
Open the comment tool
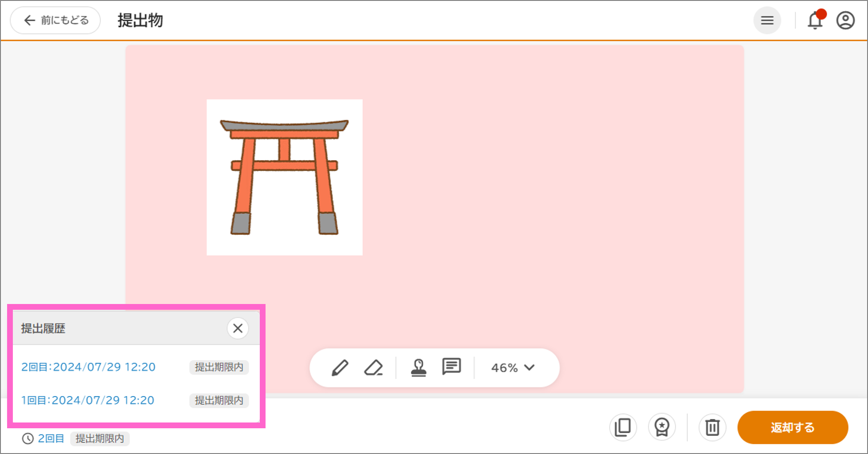pos(451,367)
